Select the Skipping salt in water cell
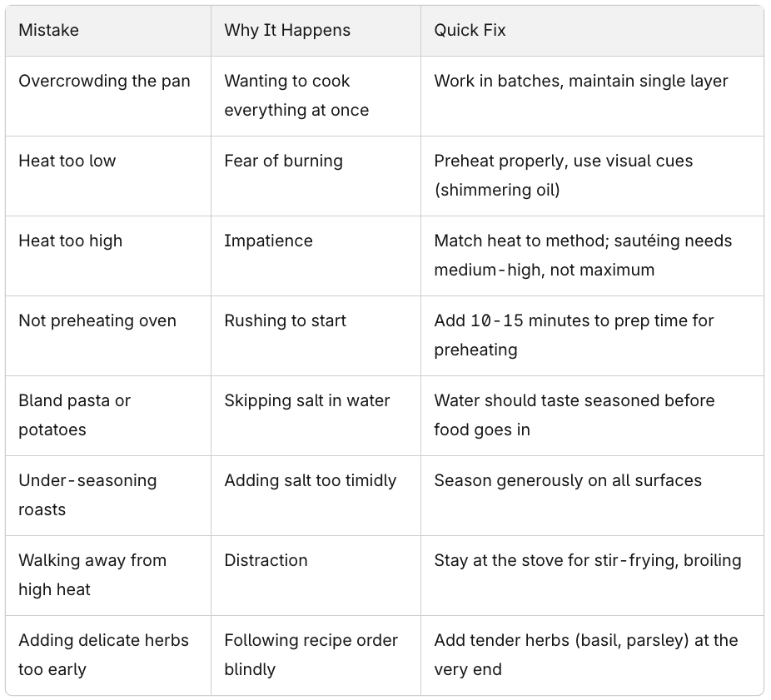Image resolution: width=771 pixels, height=700 pixels. (316, 416)
